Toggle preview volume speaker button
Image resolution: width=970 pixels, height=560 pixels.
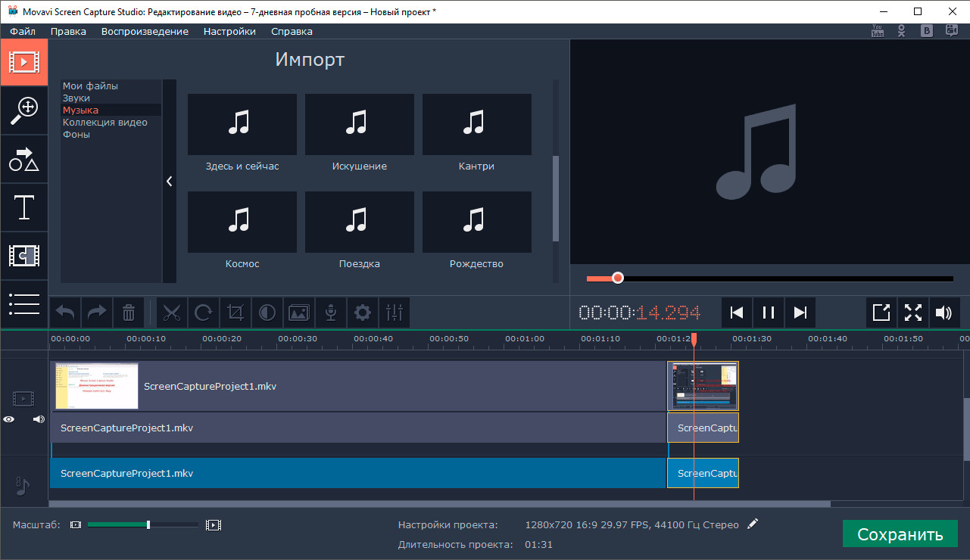(x=943, y=313)
